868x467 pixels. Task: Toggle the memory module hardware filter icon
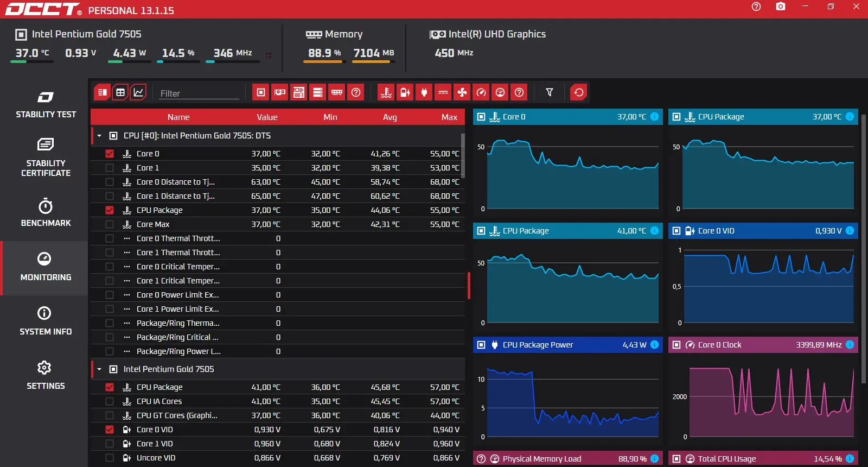coord(337,92)
